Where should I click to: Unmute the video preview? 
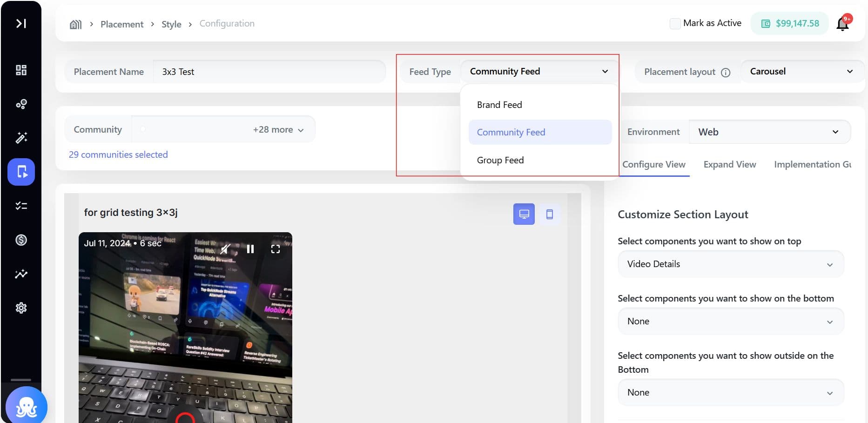pos(225,249)
